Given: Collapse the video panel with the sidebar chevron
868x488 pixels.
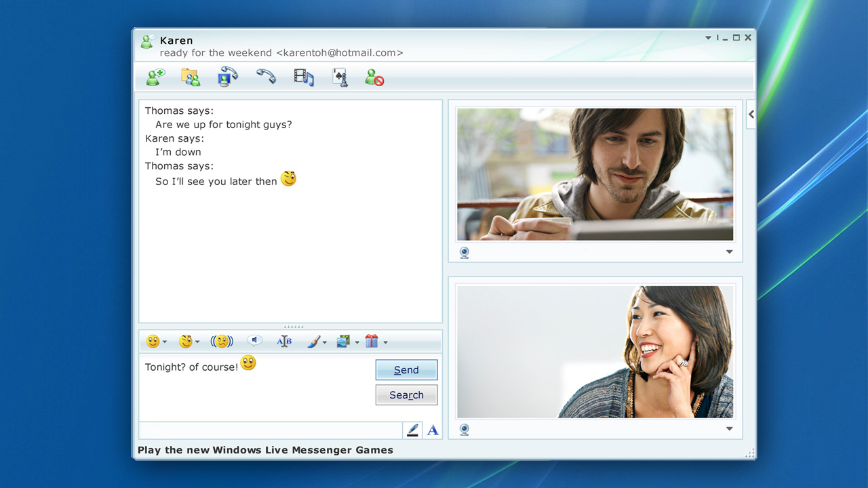Looking at the screenshot, I should click(750, 114).
